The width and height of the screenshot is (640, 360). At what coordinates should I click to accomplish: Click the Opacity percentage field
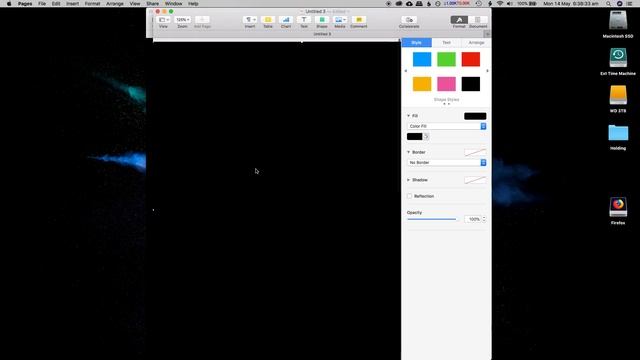coord(473,219)
